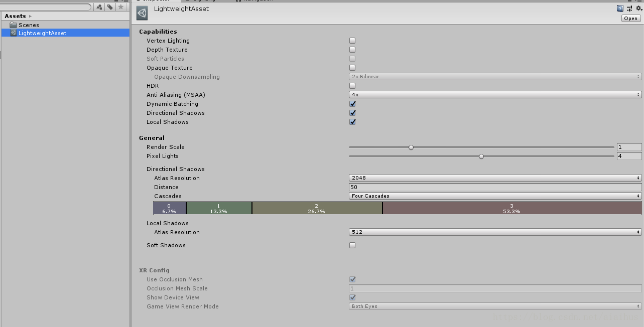
Task: Click the Pixel Lights slider handle
Action: (x=481, y=156)
